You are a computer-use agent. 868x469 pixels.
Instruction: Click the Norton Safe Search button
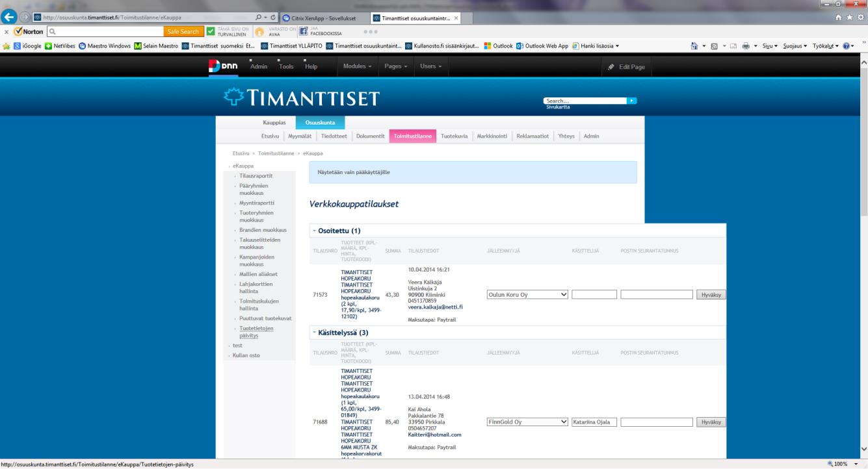[184, 31]
